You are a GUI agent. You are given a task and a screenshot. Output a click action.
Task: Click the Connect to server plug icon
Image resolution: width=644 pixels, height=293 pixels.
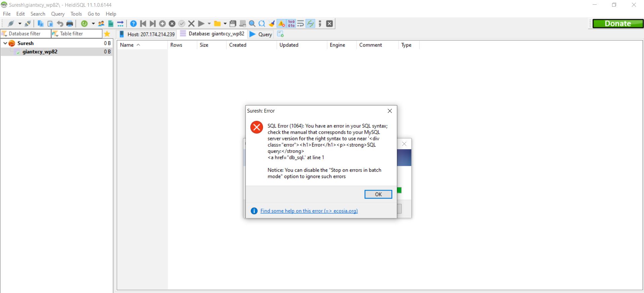[x=11, y=24]
